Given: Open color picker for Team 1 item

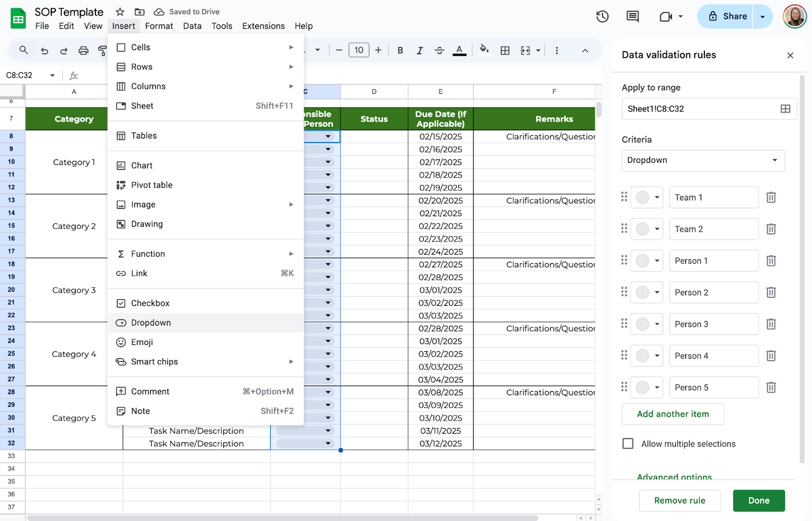Looking at the screenshot, I should (647, 198).
